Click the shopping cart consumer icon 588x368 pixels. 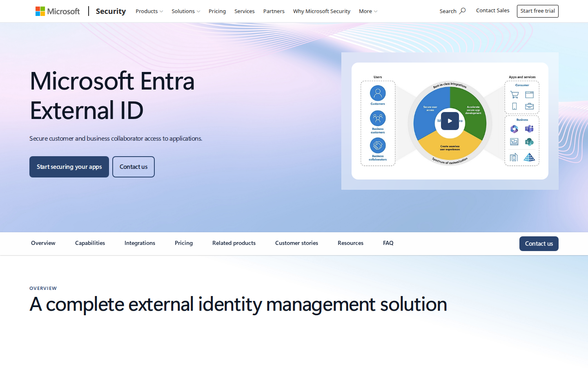(514, 95)
